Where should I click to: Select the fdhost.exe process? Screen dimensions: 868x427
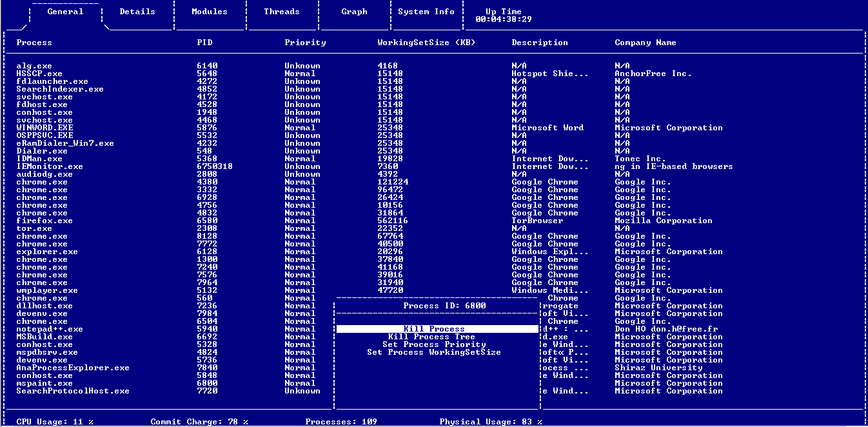point(42,104)
